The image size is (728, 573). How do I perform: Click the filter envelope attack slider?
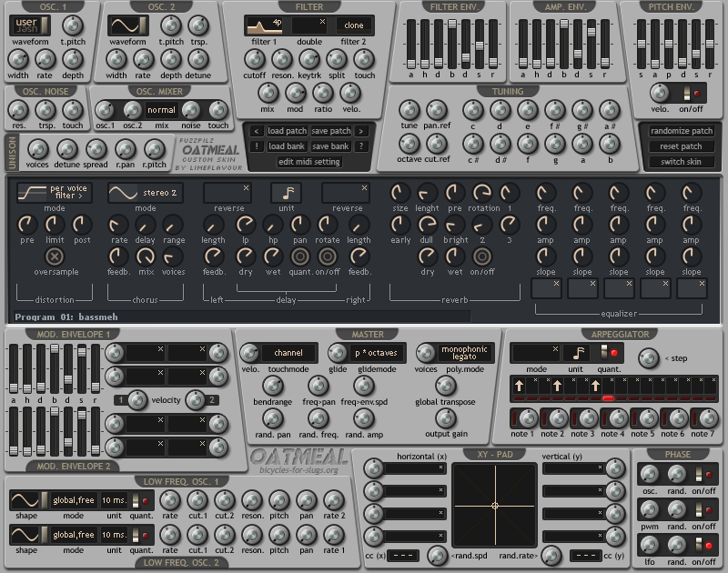411,44
